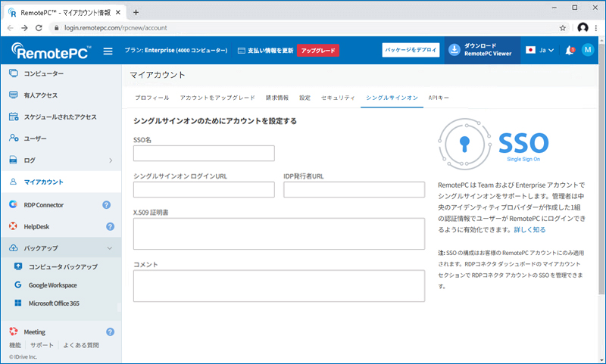Open the 請求情報 tab
The width and height of the screenshot is (606, 364).
pos(277,98)
